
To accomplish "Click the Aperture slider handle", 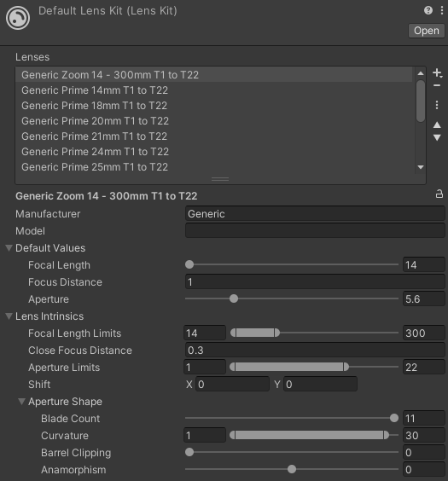I will coord(234,298).
